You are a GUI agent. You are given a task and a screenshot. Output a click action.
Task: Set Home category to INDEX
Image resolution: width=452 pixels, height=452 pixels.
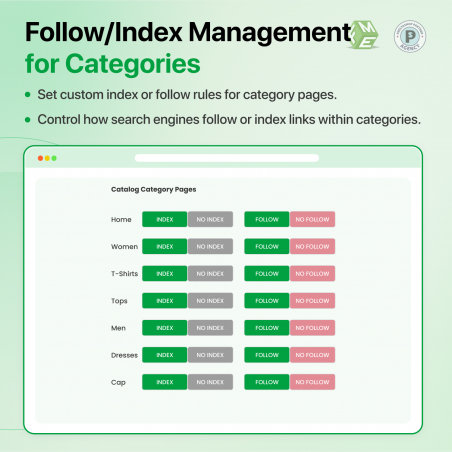[165, 219]
